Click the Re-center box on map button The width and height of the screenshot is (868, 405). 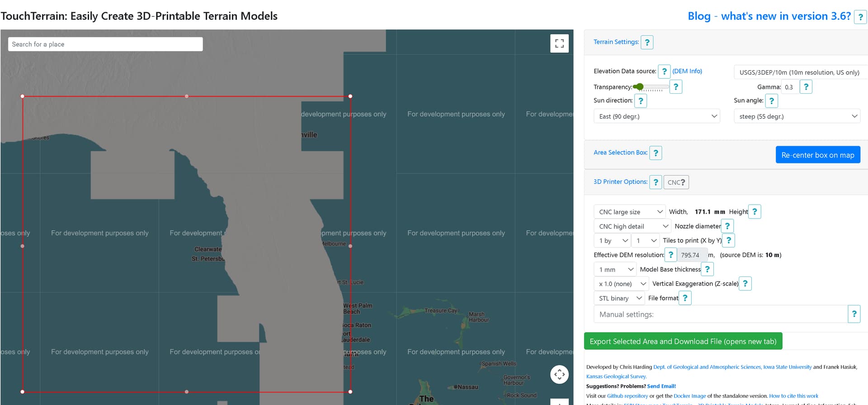[817, 155]
